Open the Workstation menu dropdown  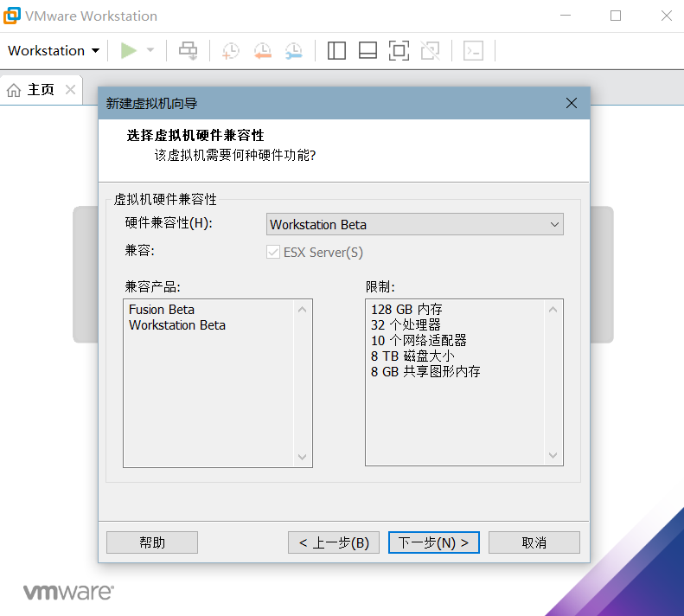pyautogui.click(x=54, y=51)
